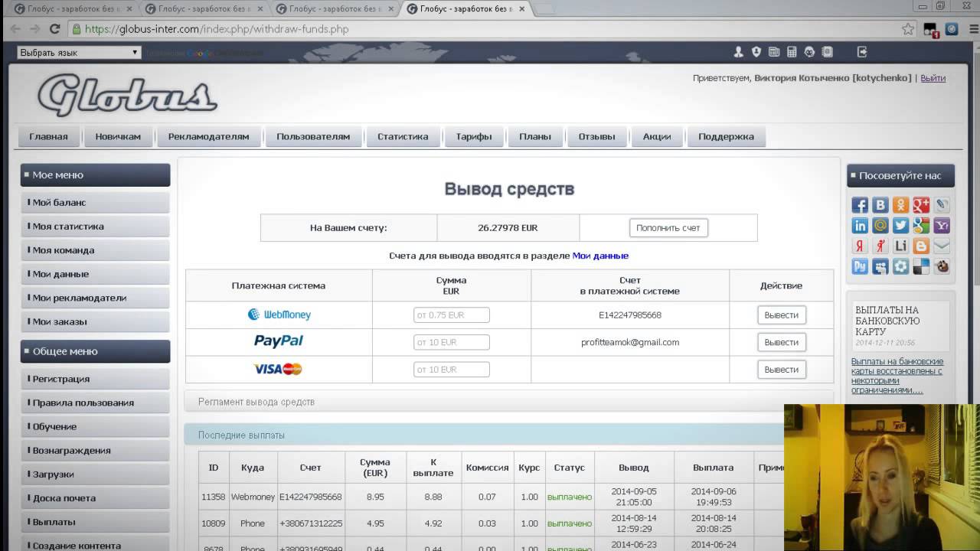Click the Globus site logo
The image size is (980, 551).
click(128, 96)
